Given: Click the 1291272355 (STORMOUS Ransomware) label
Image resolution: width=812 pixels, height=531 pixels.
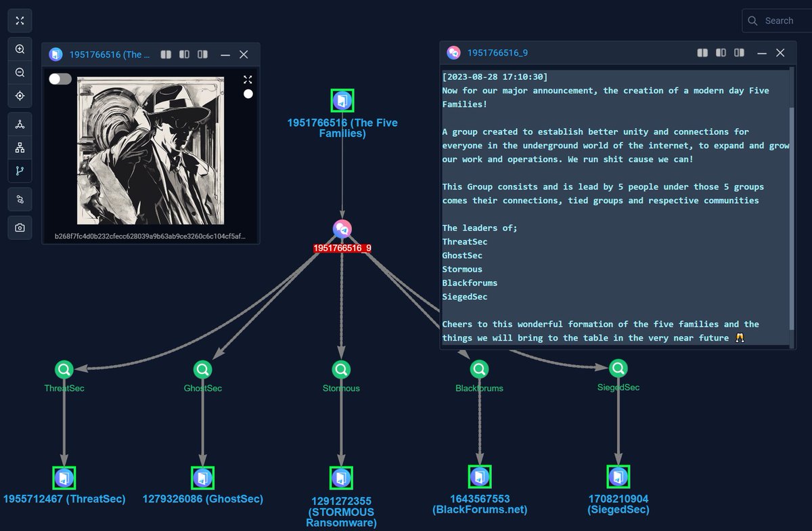Looking at the screenshot, I should pyautogui.click(x=341, y=511).
